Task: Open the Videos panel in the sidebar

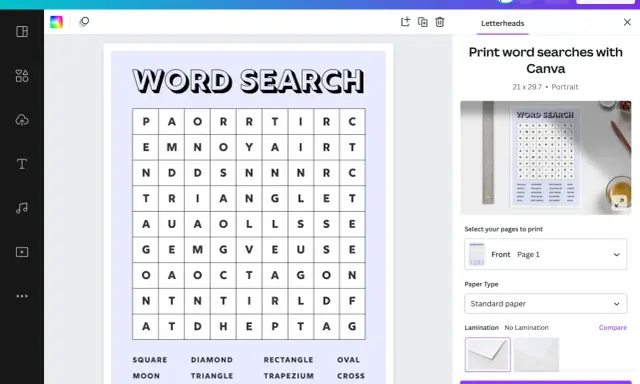Action: coord(22,252)
